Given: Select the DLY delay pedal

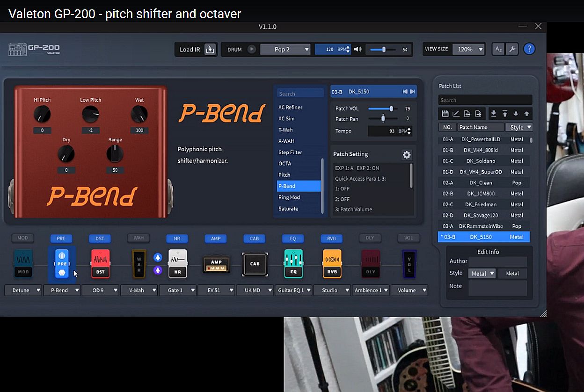Looking at the screenshot, I should click(x=370, y=263).
